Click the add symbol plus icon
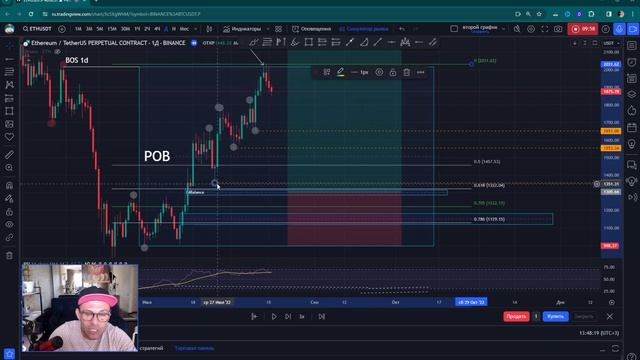The image size is (640, 360). click(62, 29)
